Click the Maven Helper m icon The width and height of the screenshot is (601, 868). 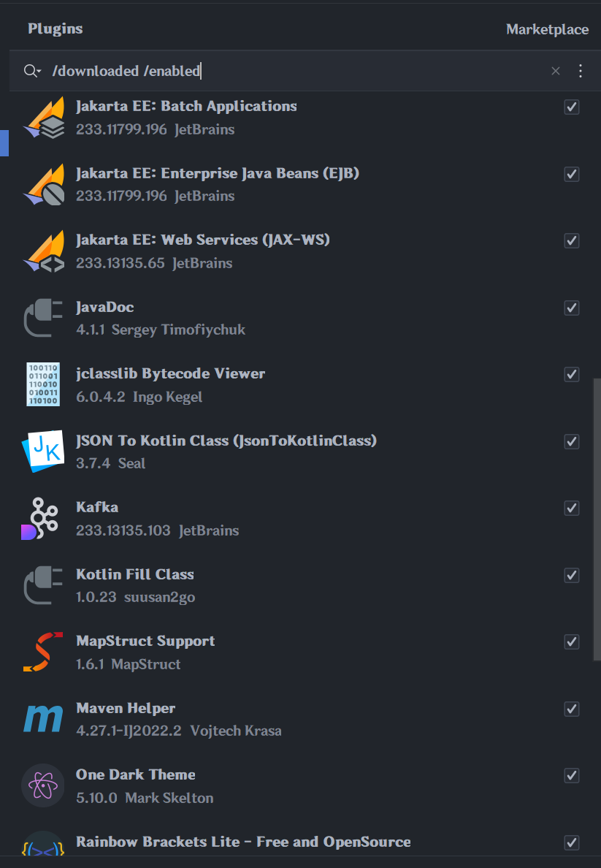pyautogui.click(x=43, y=719)
